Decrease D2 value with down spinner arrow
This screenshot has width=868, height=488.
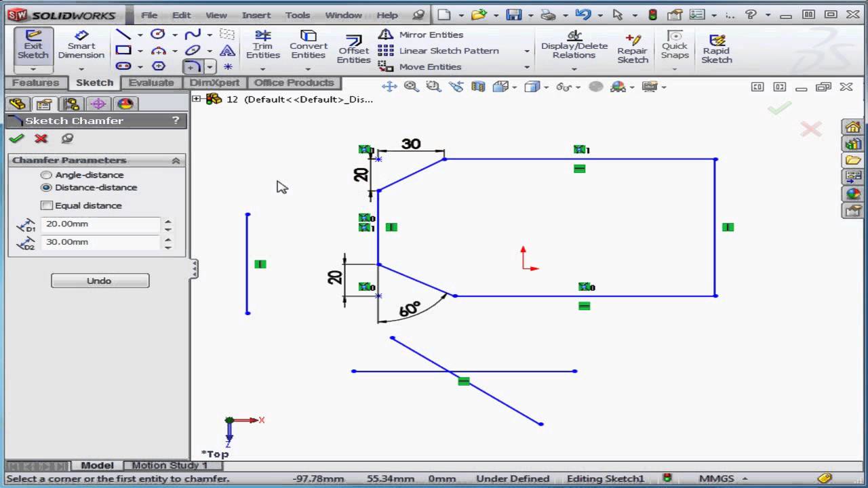tap(167, 247)
